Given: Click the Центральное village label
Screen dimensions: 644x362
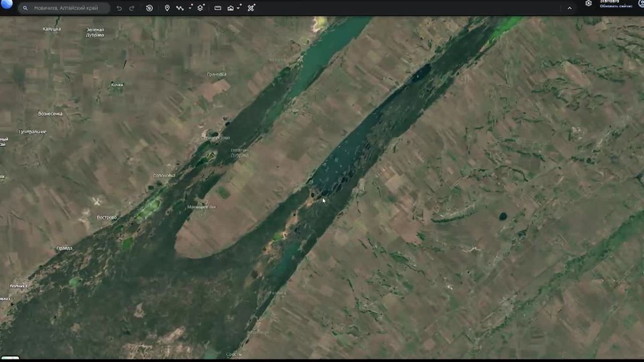Looking at the screenshot, I should coord(33,131).
